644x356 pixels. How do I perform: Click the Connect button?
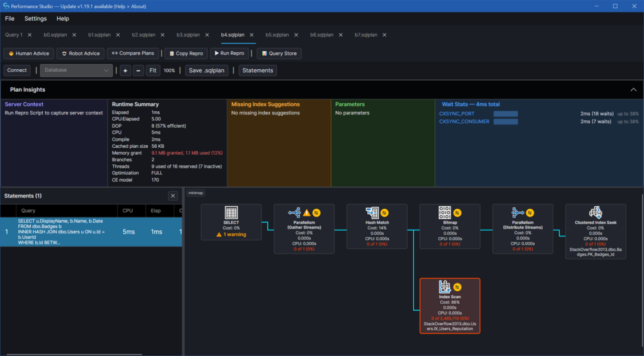(17, 70)
